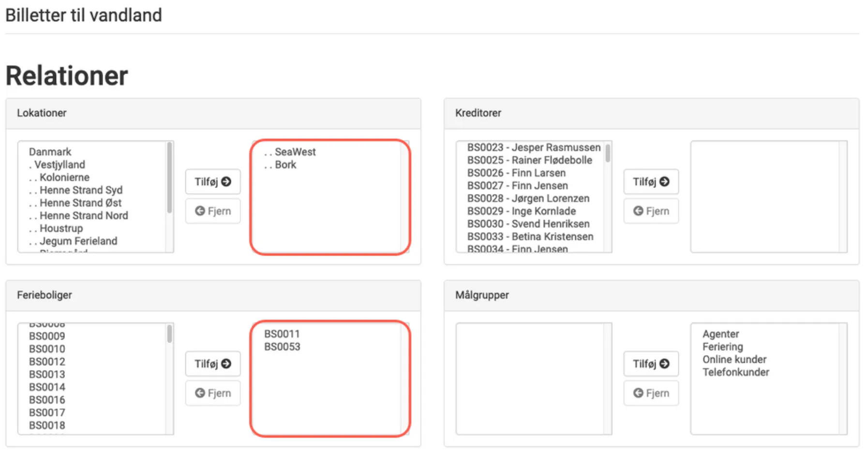Click the Kreditorer list scrollbar

click(x=608, y=154)
